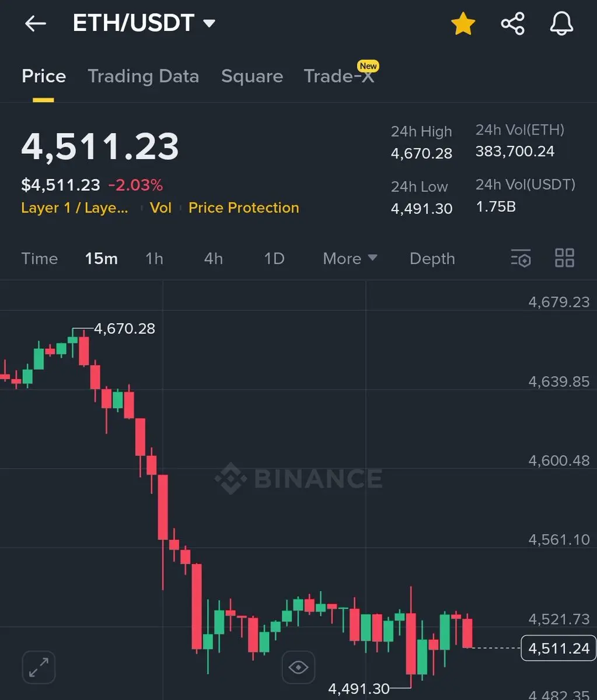597x700 pixels.
Task: Open the Square tab
Action: 252,76
